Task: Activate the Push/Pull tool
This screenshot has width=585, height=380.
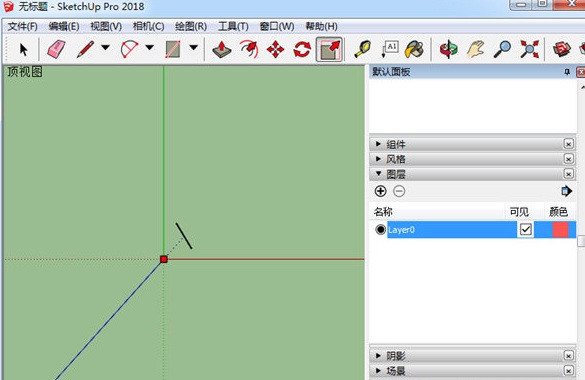Action: [222, 49]
